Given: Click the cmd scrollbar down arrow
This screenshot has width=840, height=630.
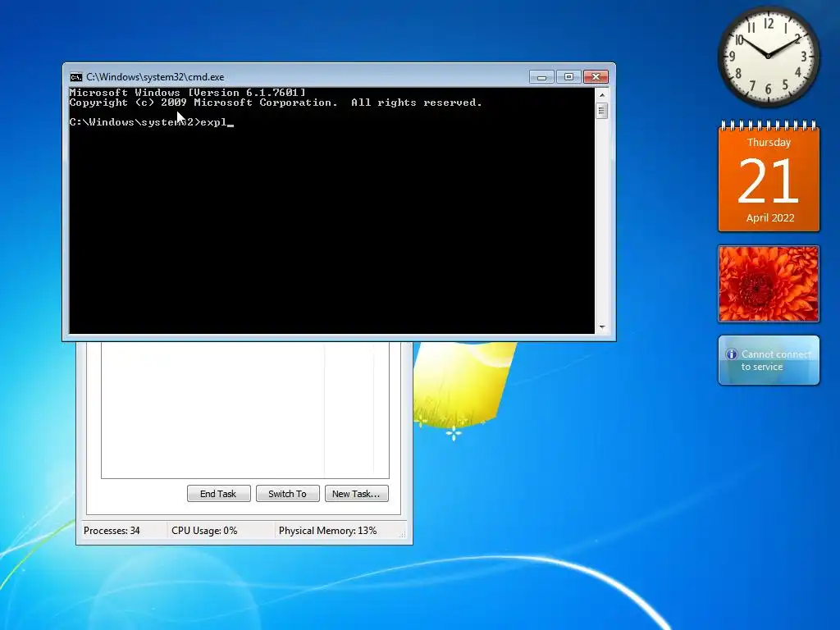Looking at the screenshot, I should [x=601, y=326].
